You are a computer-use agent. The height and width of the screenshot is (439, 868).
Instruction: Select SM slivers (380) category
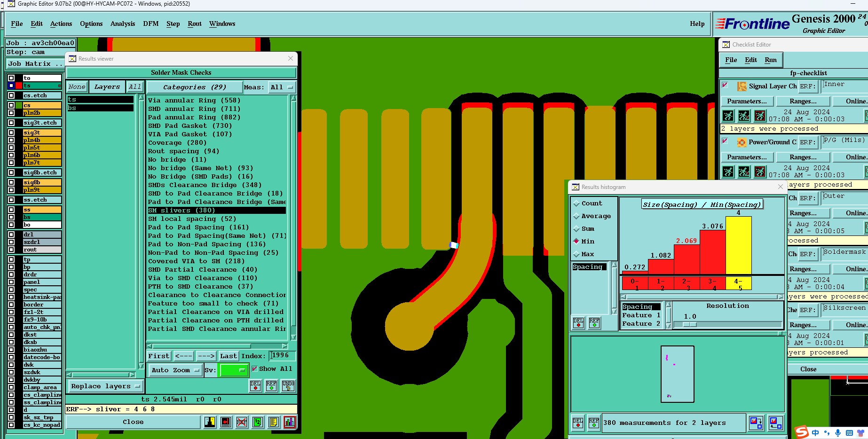click(x=217, y=211)
